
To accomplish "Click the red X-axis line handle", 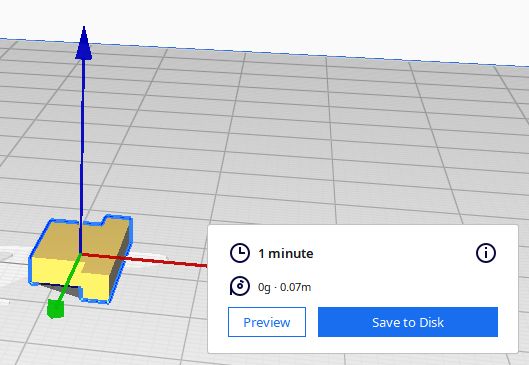I will (x=145, y=260).
